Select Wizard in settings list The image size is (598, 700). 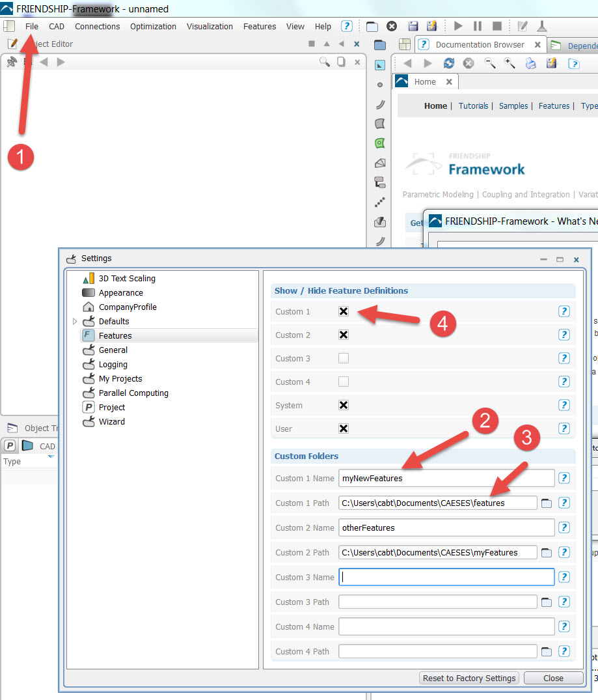pyautogui.click(x=111, y=421)
